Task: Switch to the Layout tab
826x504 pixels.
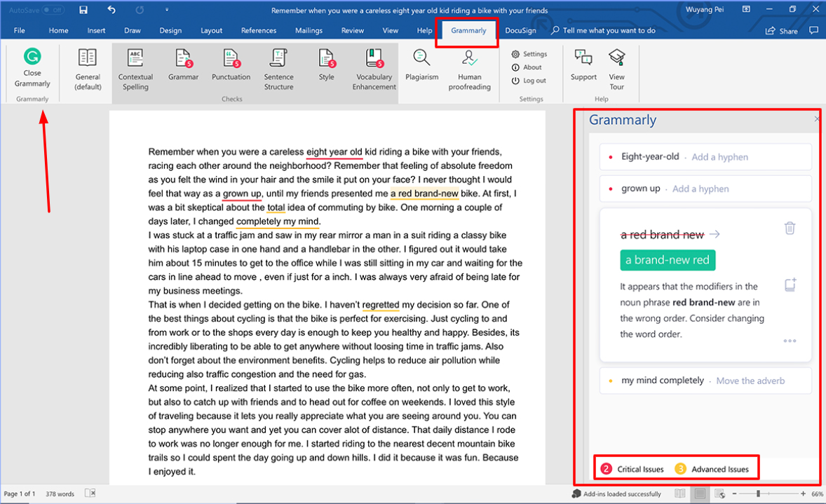Action: [x=211, y=31]
